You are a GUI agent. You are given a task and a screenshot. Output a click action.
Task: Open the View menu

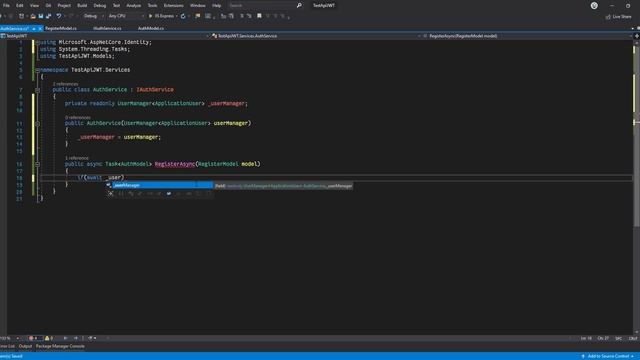(34, 6)
